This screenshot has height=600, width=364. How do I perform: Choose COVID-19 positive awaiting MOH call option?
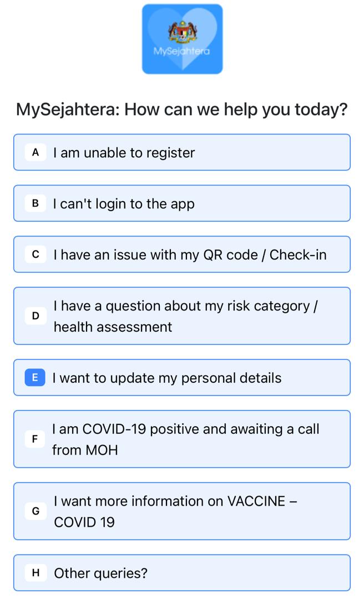[182, 439]
